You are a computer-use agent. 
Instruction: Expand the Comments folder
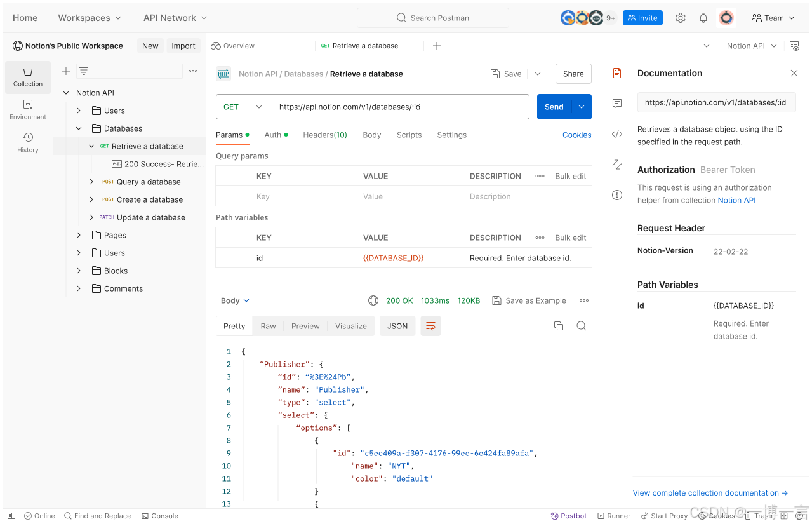[x=79, y=288]
